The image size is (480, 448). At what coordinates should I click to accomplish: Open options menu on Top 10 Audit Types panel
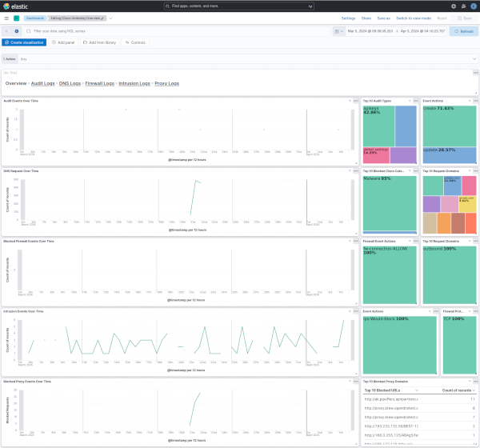(x=417, y=101)
